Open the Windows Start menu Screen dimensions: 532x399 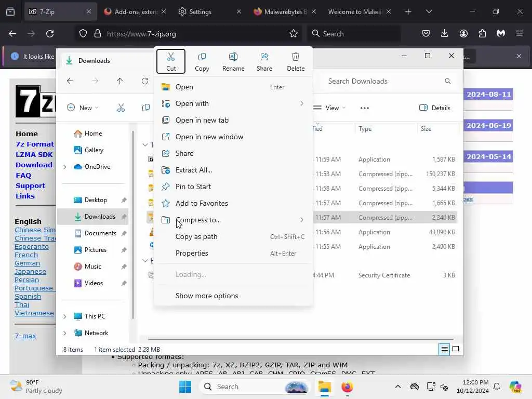pyautogui.click(x=185, y=387)
